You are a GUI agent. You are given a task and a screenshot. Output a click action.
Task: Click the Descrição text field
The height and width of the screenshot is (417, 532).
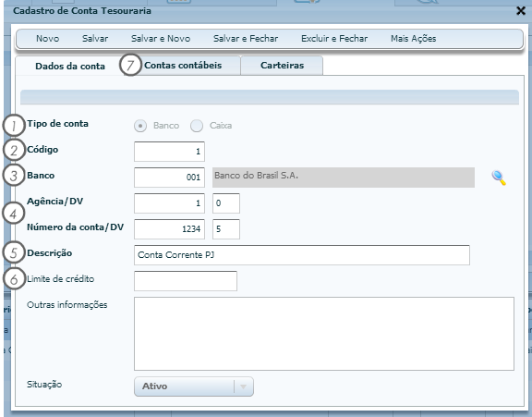pyautogui.click(x=302, y=255)
